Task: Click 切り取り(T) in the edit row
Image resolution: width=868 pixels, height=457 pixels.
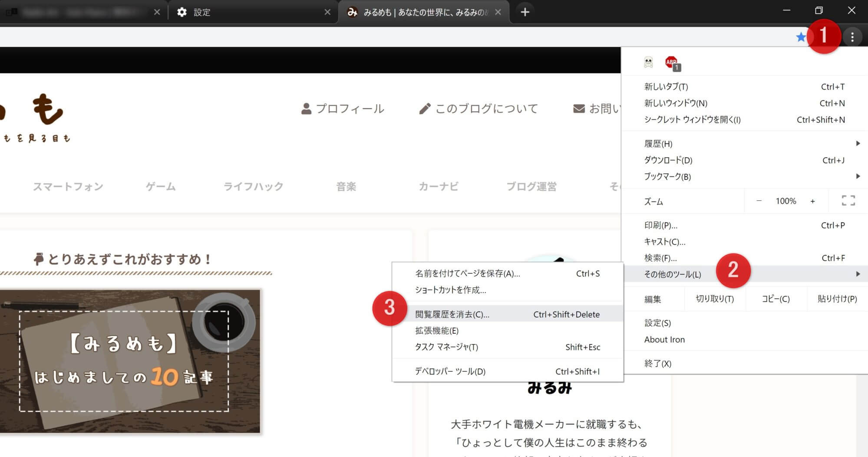Action: [x=715, y=299]
